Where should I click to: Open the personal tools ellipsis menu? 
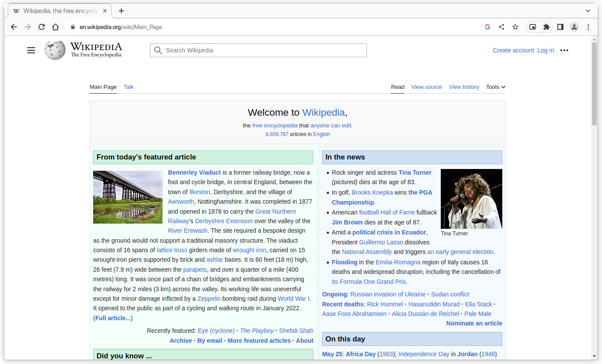click(x=564, y=50)
